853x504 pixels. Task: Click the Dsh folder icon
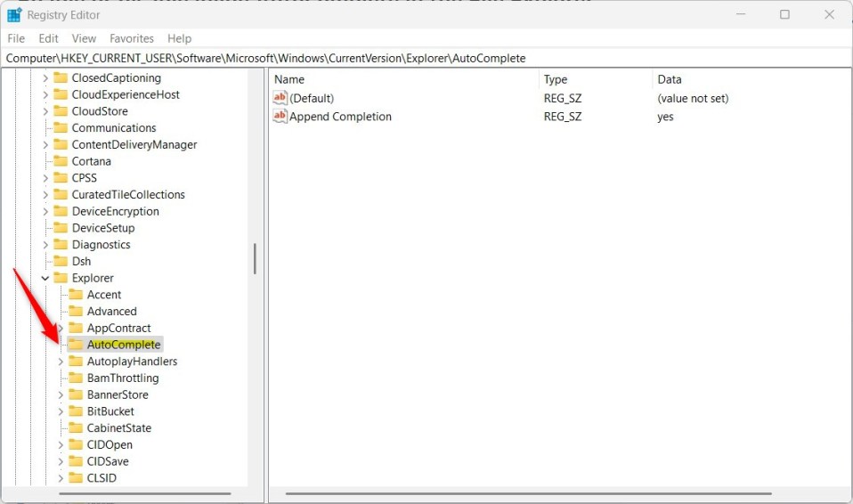(61, 261)
